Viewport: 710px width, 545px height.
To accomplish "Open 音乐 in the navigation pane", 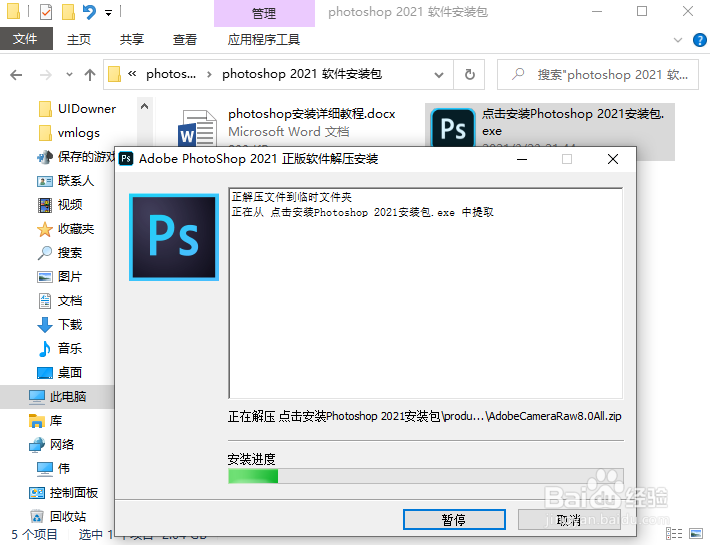I will coord(60,349).
